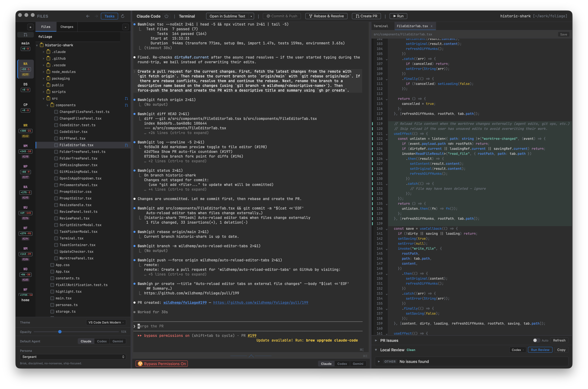Image resolution: width=588 pixels, height=389 pixels.
Task: Open the Theme dropdown showing VS Code Dark Modern
Action: pos(106,322)
